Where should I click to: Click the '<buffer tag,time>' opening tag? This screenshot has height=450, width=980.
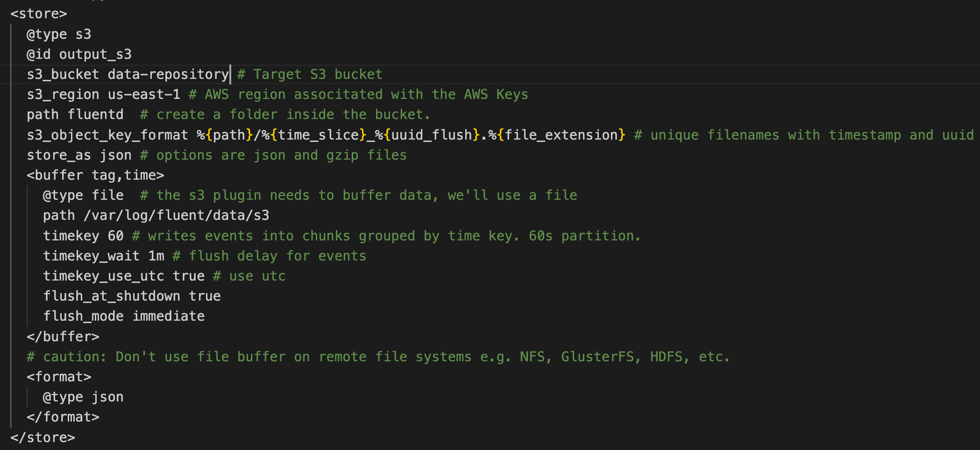click(95, 175)
